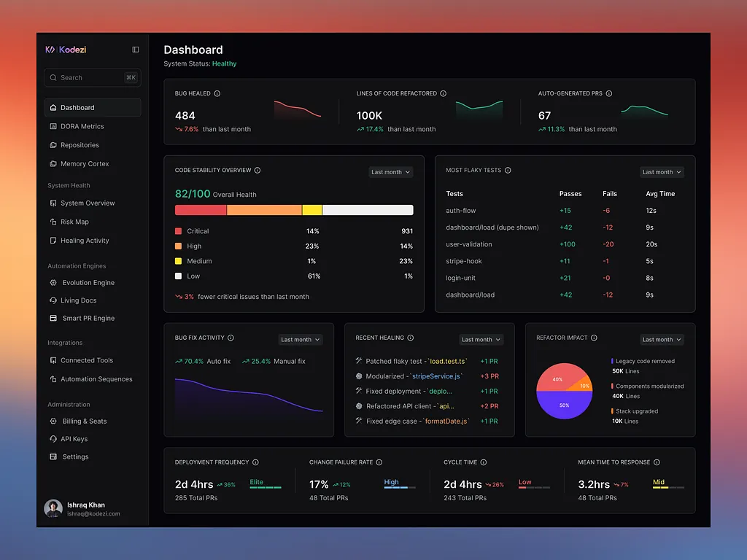Viewport: 747px width, 560px height.
Task: Select the login-unit test row
Action: coord(565,278)
